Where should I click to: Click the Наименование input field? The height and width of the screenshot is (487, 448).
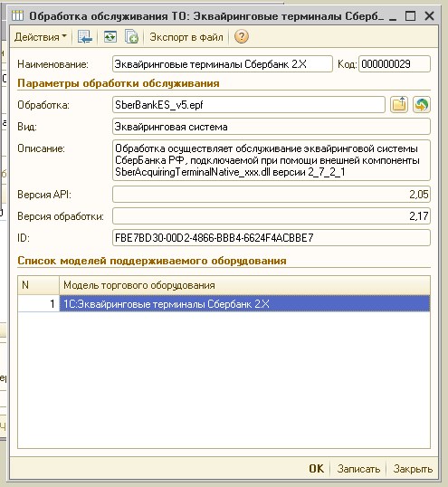(223, 64)
